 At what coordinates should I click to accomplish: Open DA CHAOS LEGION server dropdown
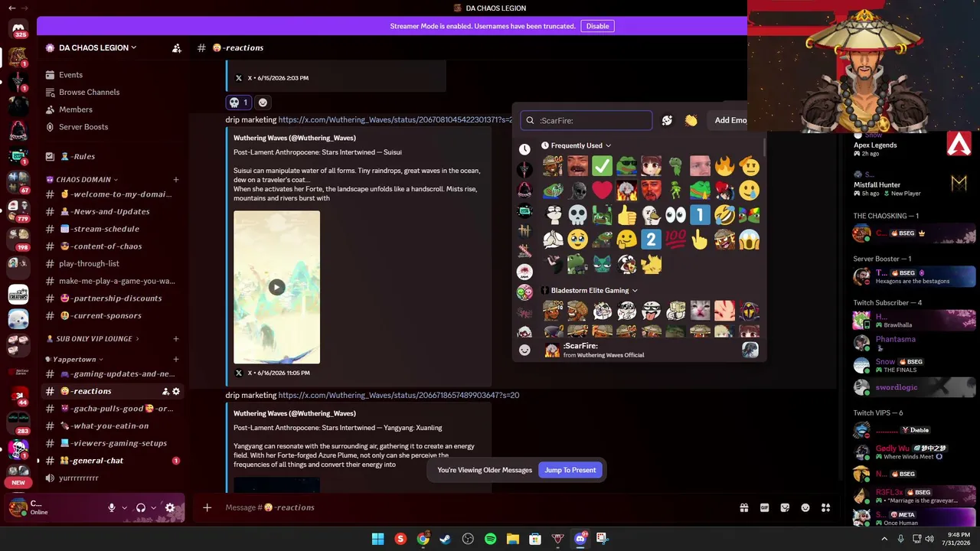pos(97,47)
